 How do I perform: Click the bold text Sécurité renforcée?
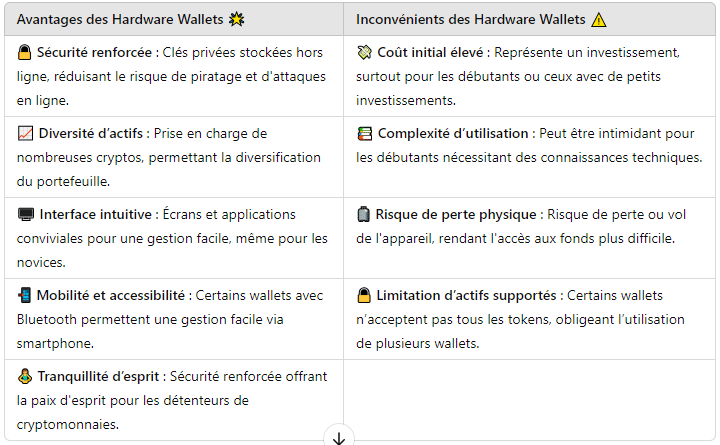(x=94, y=53)
